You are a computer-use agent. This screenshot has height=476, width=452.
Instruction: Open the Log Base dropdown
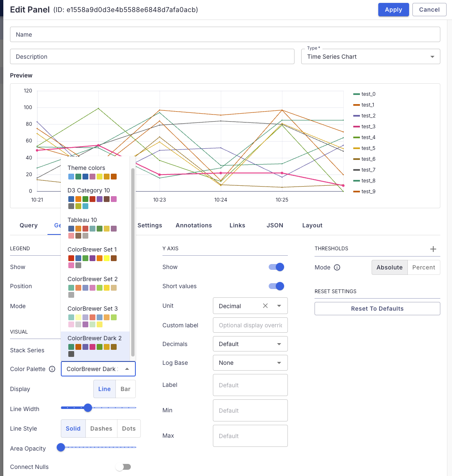point(250,363)
